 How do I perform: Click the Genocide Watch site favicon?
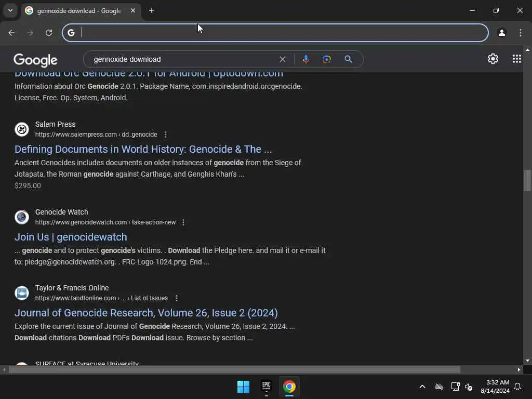click(x=22, y=217)
